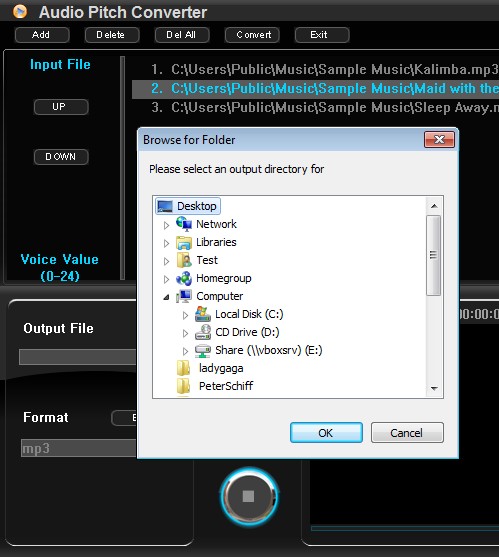The image size is (499, 557).
Task: Click the PeterSchiff folder icon
Action: 184,386
